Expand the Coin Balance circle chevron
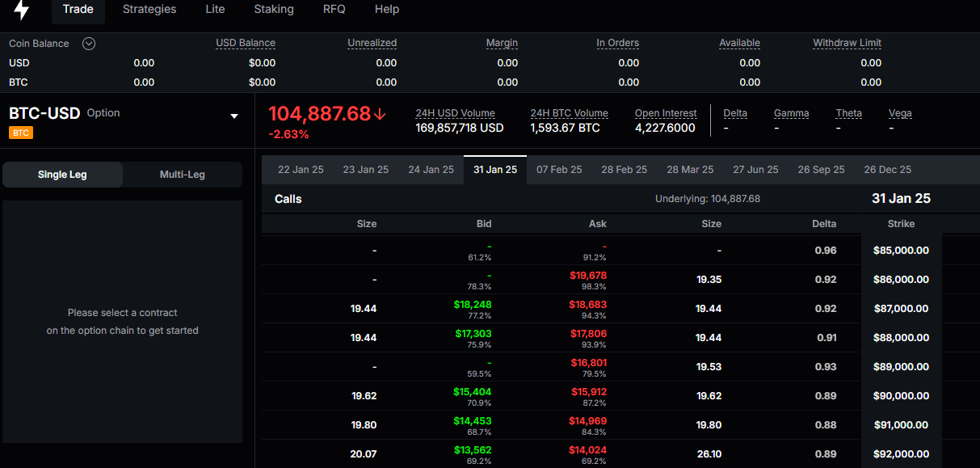 tap(89, 44)
